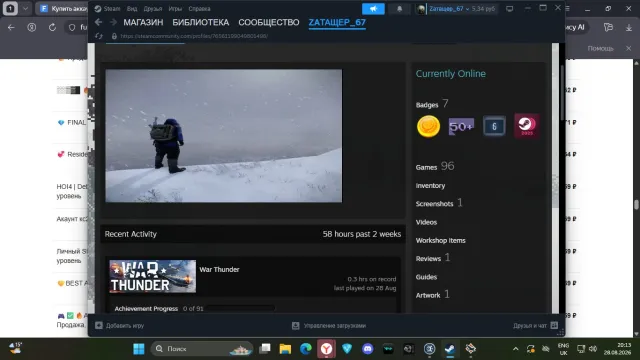
Task: Open the Guides link
Action: point(426,277)
